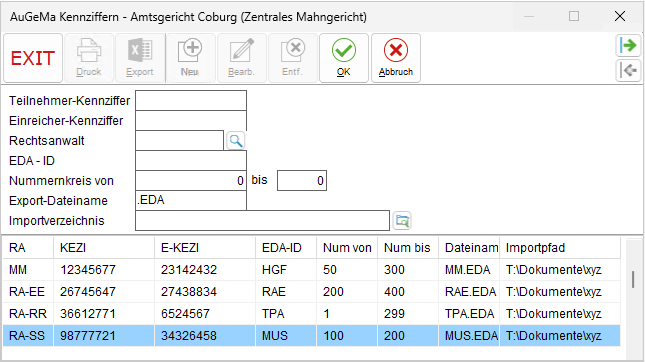Viewport: 645px width, 362px height.
Task: Click E-KEZI value 27438834
Action: pyautogui.click(x=189, y=292)
